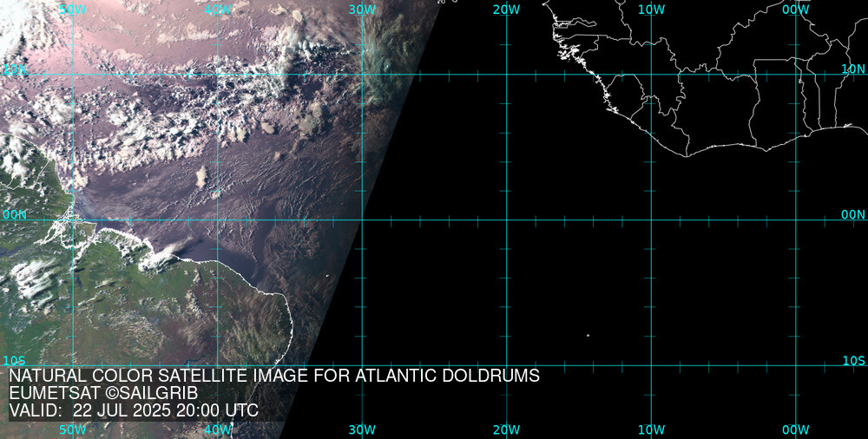Click the 00W longitude label along the bottom edge
Screen dimensions: 868x439
point(796,429)
